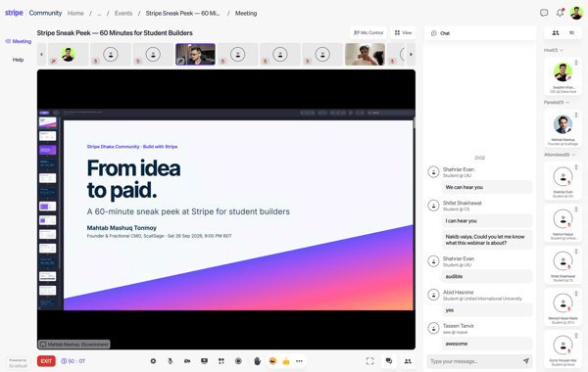Open the three-dot menu on Mahtab Mashuq's card
Viewport: 588px width, 372px height.
coord(576,115)
